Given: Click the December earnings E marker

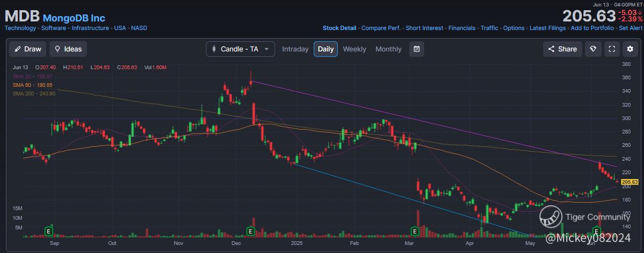Looking at the screenshot, I should point(250,231).
